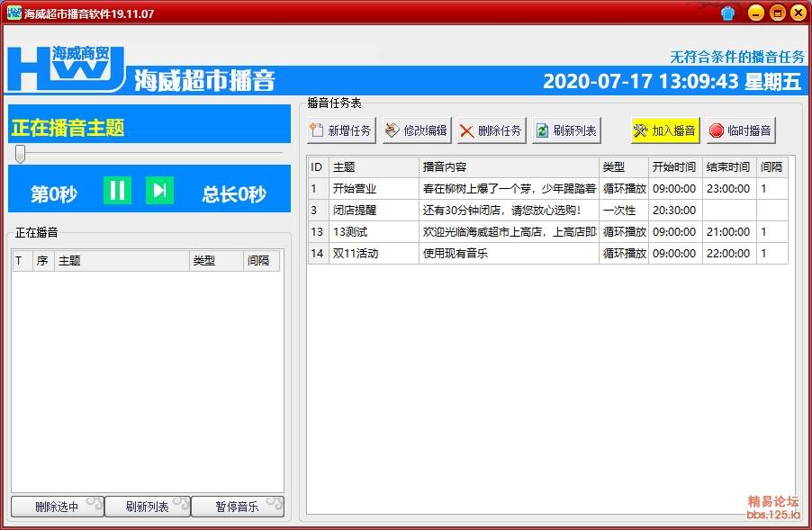Click the ID column header in the task table

[x=318, y=167]
